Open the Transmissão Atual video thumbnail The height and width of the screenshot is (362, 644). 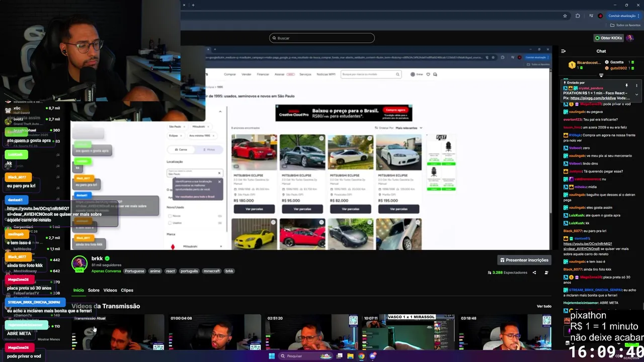(x=118, y=332)
